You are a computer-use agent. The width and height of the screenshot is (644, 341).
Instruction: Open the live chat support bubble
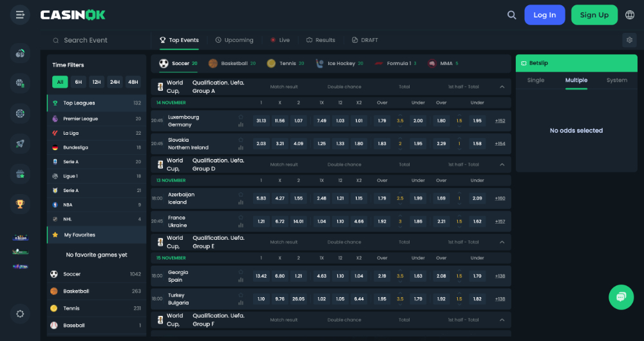(x=621, y=297)
